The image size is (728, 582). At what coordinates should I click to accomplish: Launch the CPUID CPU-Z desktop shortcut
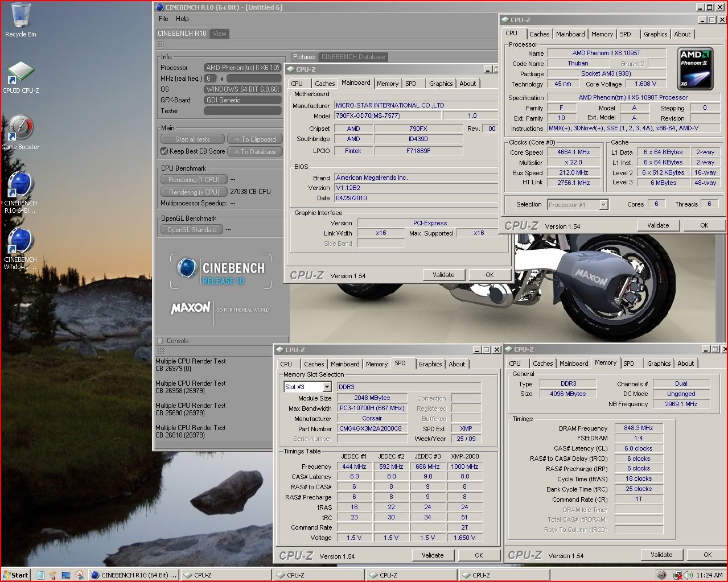click(x=20, y=76)
